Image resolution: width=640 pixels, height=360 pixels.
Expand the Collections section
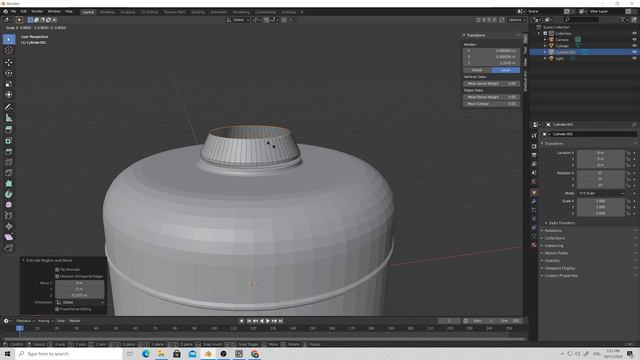[555, 238]
